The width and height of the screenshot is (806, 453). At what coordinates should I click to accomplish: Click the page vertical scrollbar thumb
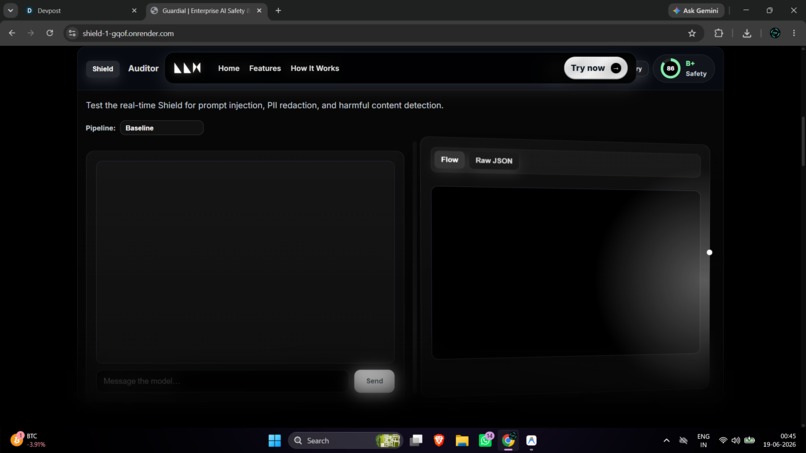(803, 142)
